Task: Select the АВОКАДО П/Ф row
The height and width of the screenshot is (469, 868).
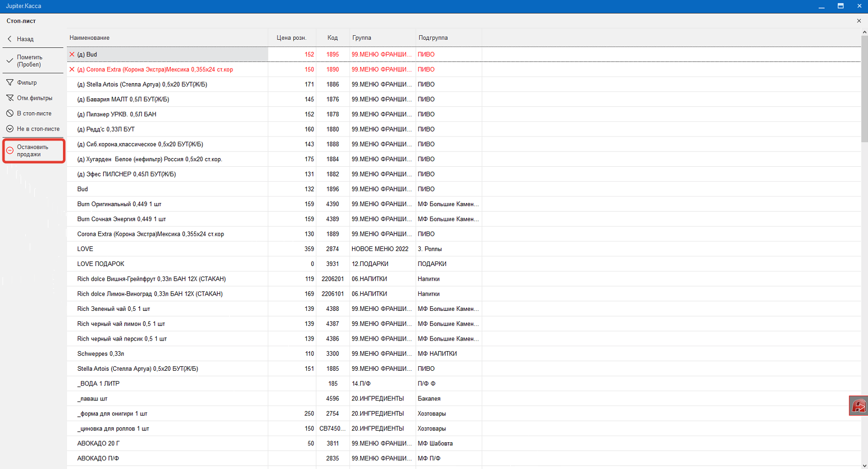Action: [463, 458]
